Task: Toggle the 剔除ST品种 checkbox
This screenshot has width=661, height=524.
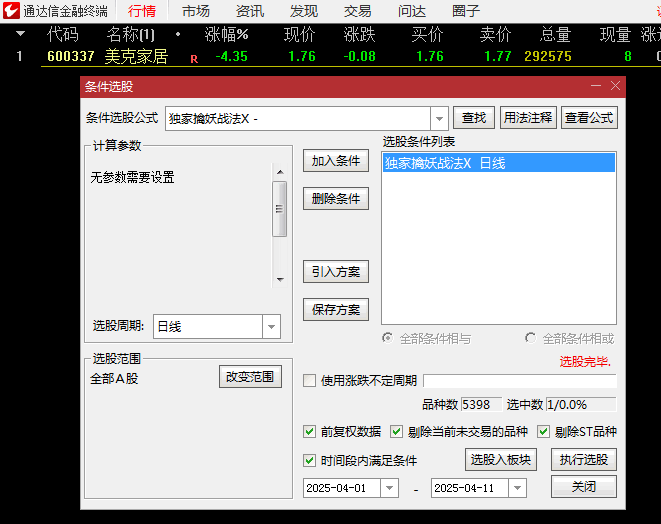Action: (x=543, y=432)
